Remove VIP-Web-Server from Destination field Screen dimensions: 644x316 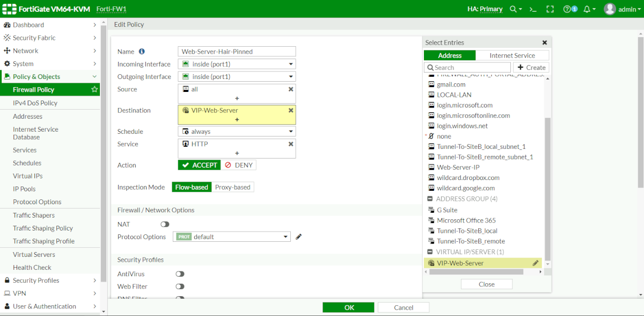[291, 110]
